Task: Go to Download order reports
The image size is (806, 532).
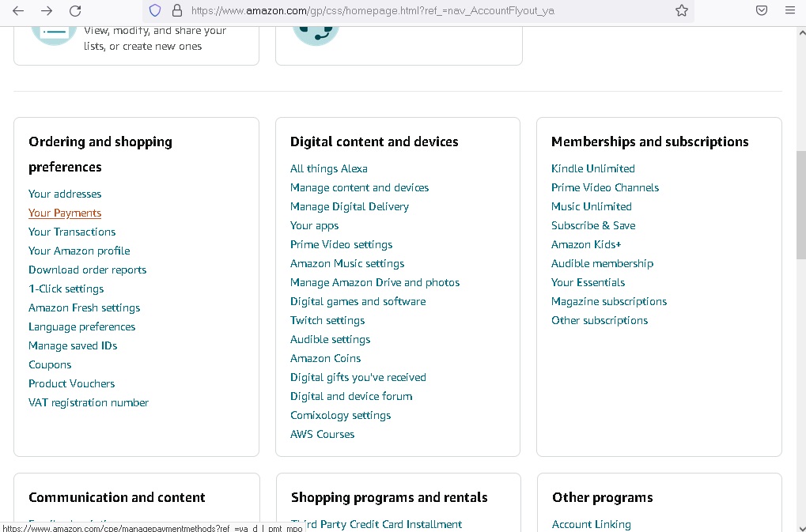Action: [87, 270]
